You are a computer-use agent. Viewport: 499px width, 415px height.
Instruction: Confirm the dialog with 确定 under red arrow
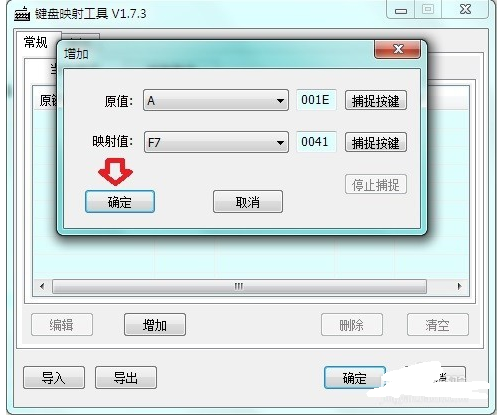(x=120, y=202)
